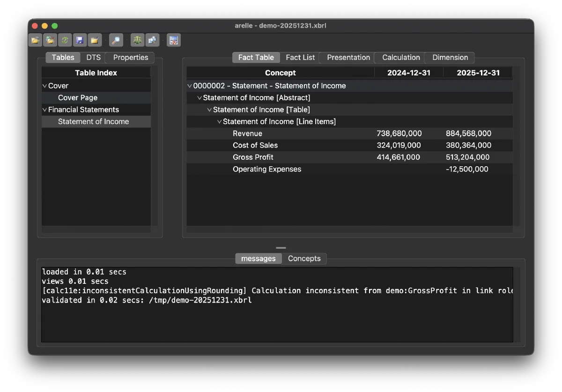Click the close-folder toolbar icon
Screen dimensions: 562x392
(x=95, y=40)
